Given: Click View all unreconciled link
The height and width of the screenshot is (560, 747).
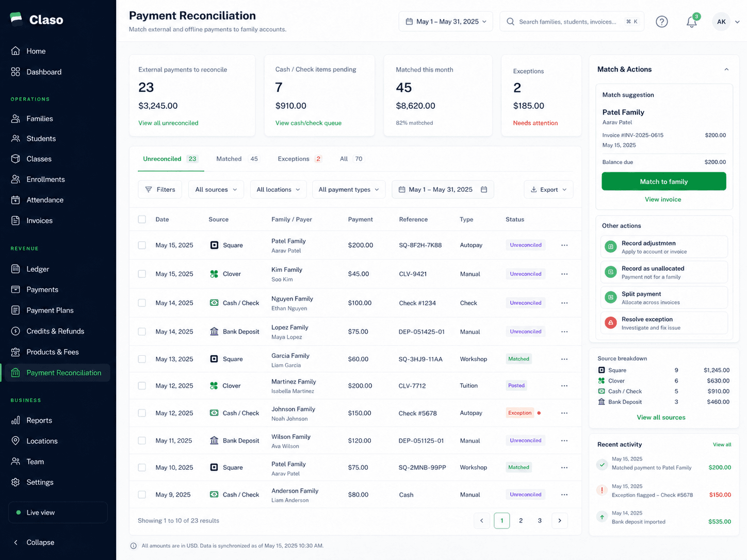Looking at the screenshot, I should point(168,123).
